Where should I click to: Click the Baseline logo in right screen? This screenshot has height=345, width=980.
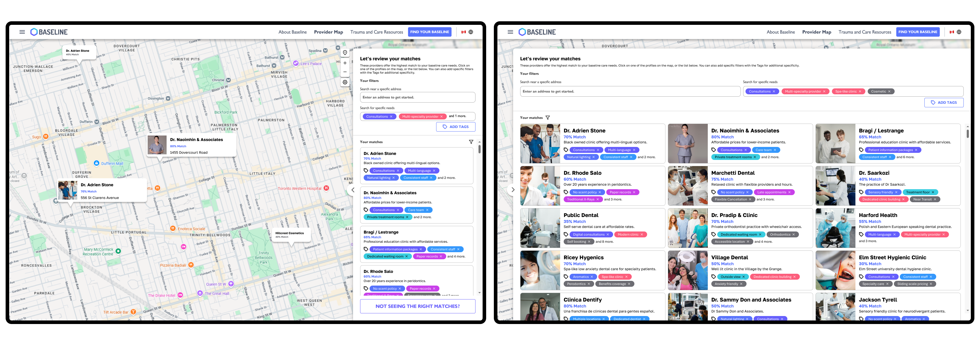point(537,32)
